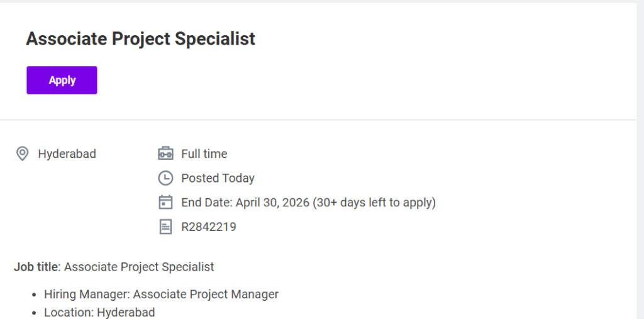Screen dimensions: 644x319
Task: Click the Location: Hyderabad bullet item
Action: 99,312
